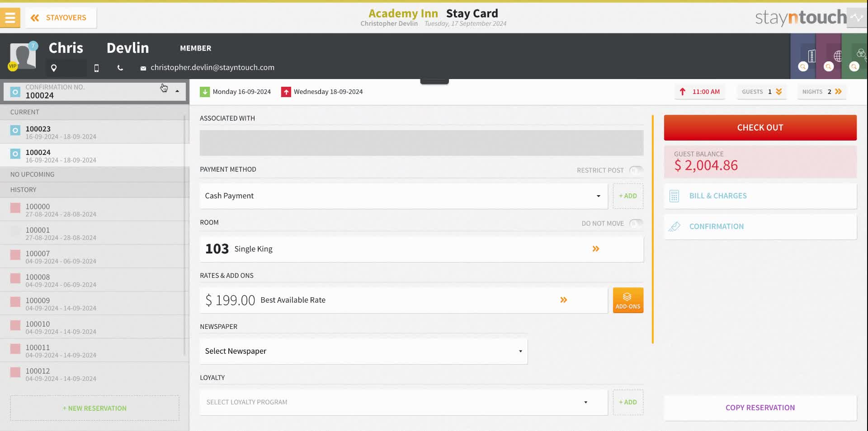Image resolution: width=868 pixels, height=431 pixels.
Task: Edit the last name field Devlin
Action: [128, 48]
